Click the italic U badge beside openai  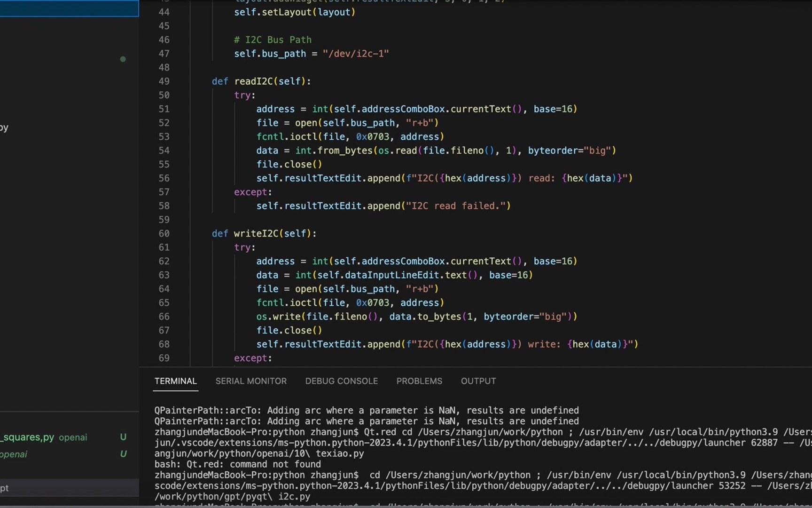(123, 454)
